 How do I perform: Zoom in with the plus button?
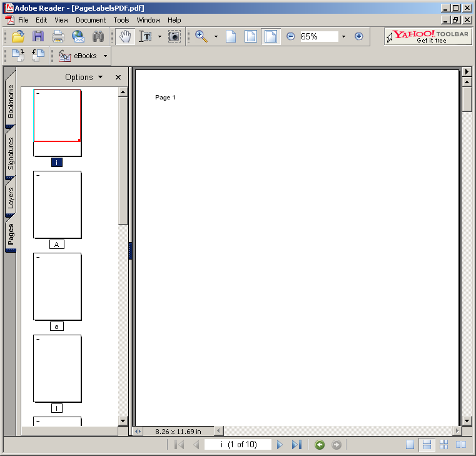pos(359,36)
